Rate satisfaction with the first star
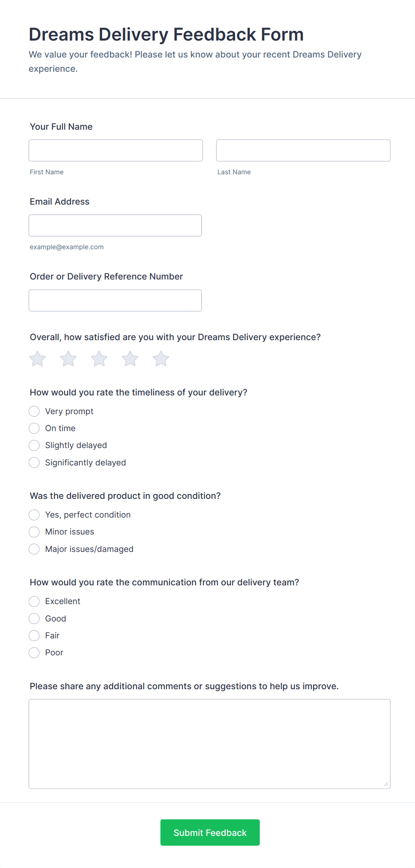 pos(37,359)
